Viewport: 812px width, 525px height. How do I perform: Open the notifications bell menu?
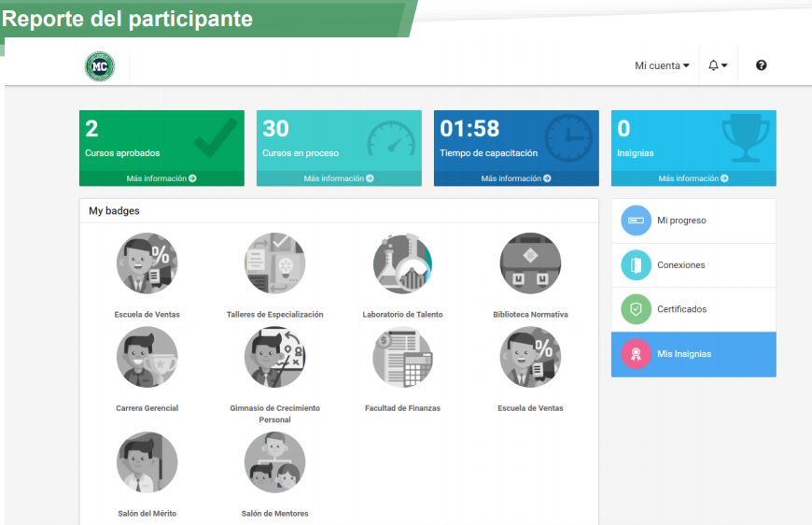point(718,65)
